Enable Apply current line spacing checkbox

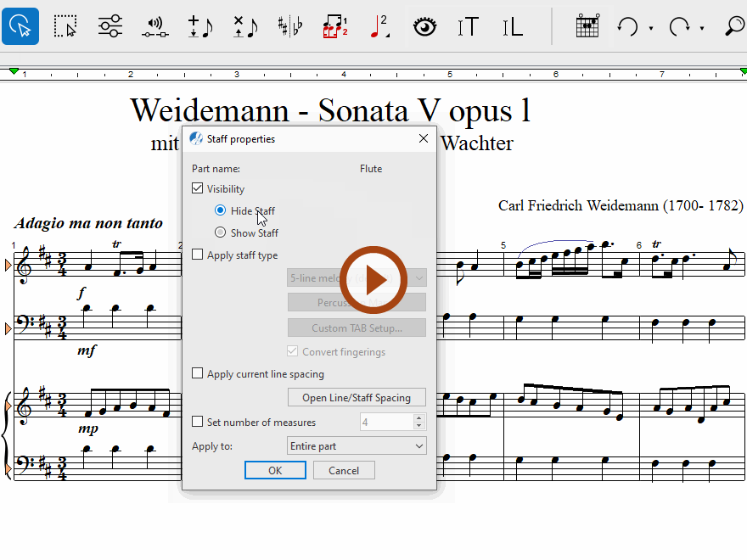click(x=197, y=372)
